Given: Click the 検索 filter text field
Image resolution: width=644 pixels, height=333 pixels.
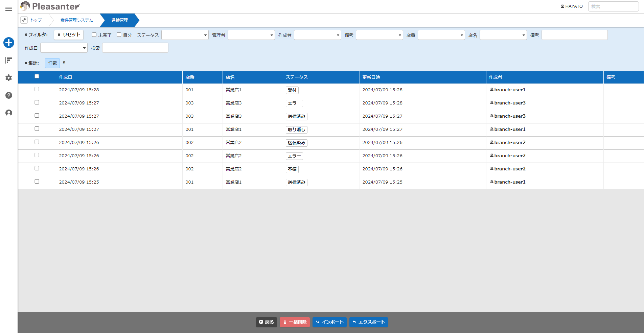Looking at the screenshot, I should (135, 48).
